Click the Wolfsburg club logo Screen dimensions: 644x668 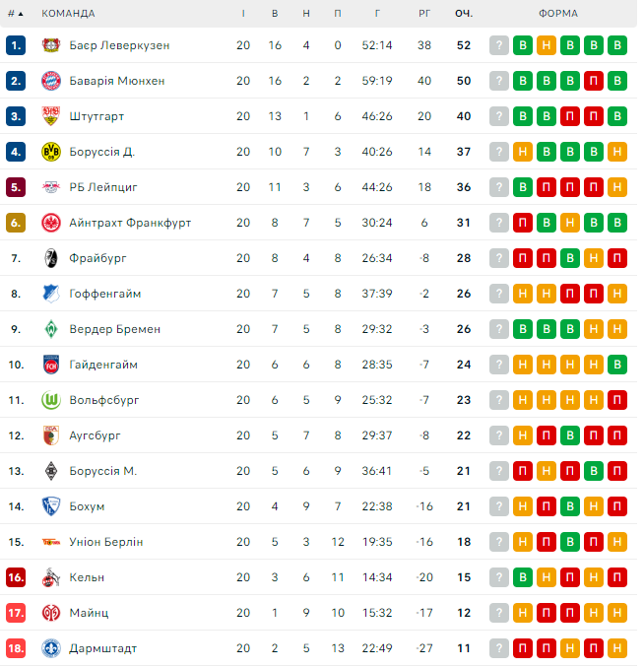click(51, 400)
